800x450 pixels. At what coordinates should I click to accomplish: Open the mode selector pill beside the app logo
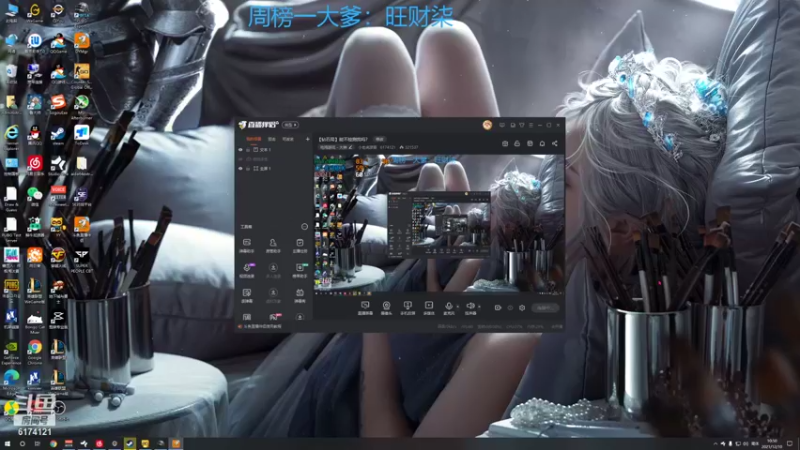290,125
